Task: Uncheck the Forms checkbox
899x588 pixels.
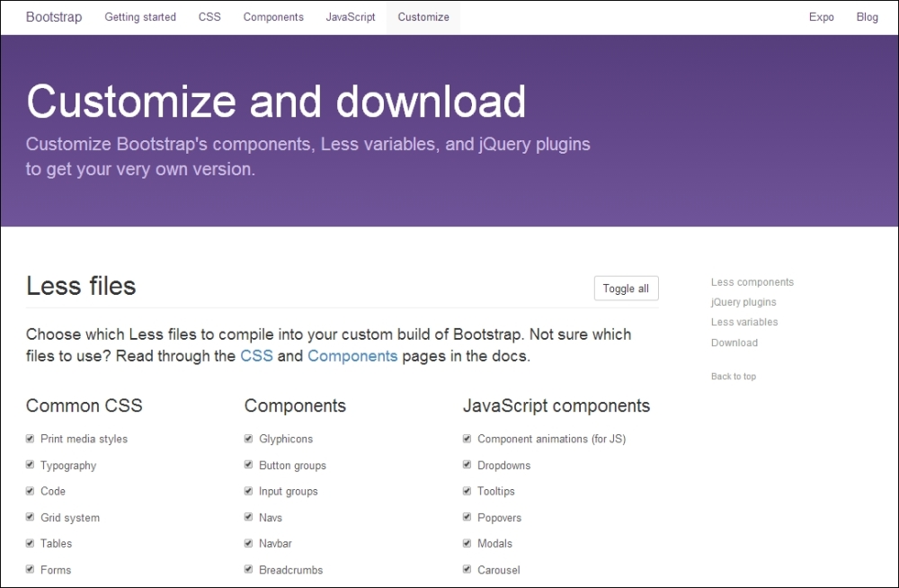Action: [30, 569]
